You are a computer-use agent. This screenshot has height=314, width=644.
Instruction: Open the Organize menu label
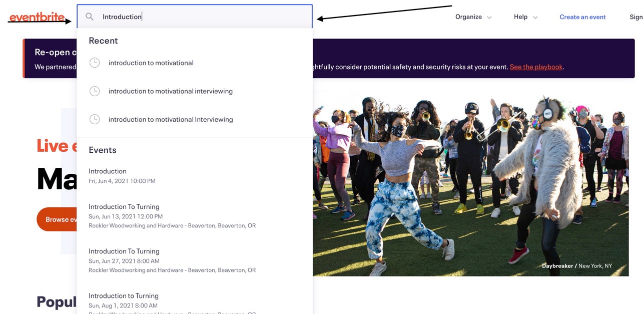tap(468, 17)
